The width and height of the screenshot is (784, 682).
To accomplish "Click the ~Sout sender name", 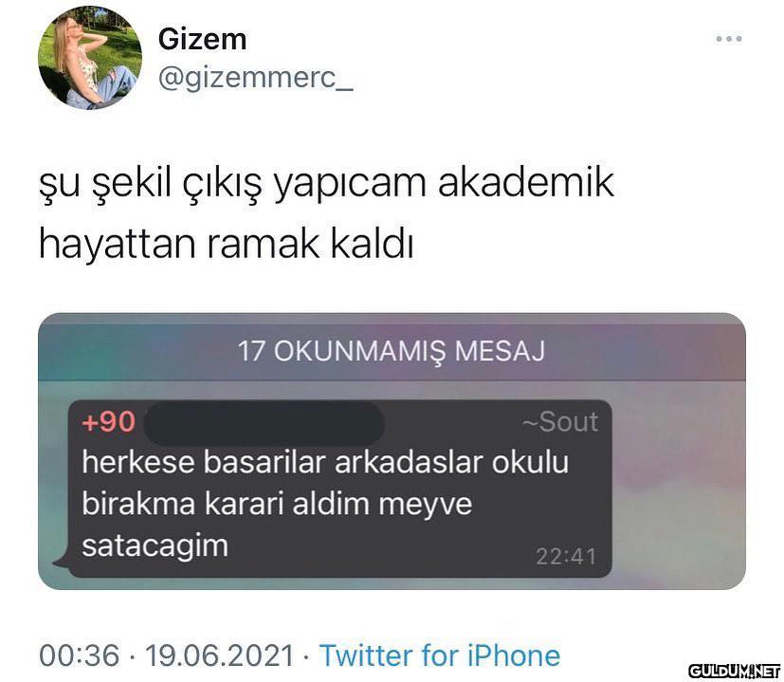I will (560, 421).
